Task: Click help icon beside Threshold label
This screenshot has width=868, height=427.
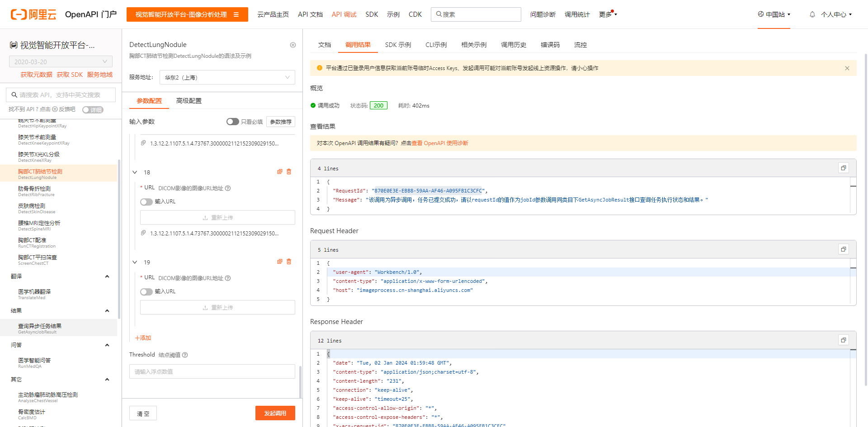Action: tap(185, 355)
